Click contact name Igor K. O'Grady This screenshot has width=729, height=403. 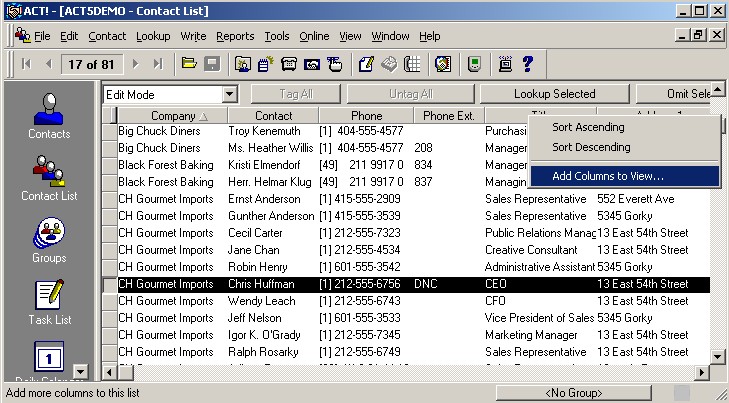(264, 335)
